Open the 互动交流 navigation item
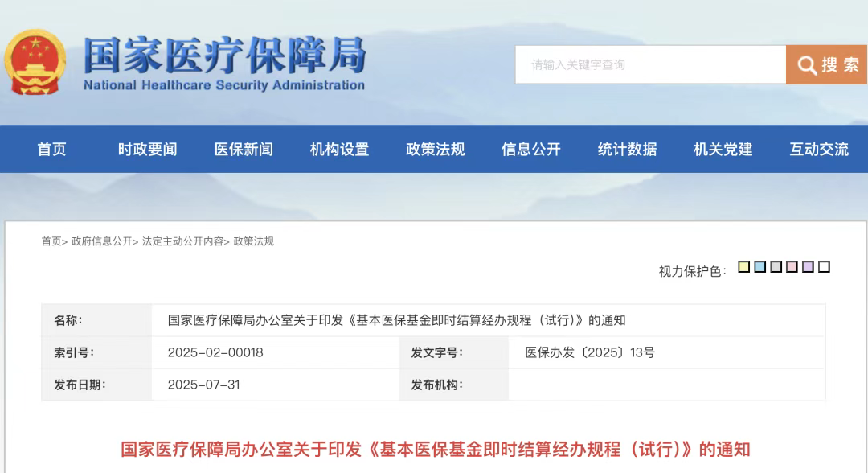The width and height of the screenshot is (868, 473). [x=819, y=149]
